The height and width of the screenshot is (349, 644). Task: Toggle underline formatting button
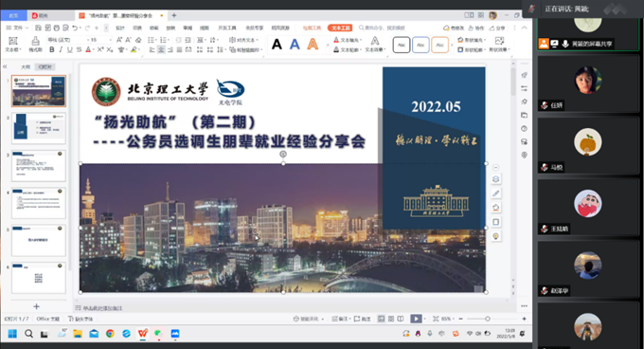coord(69,49)
